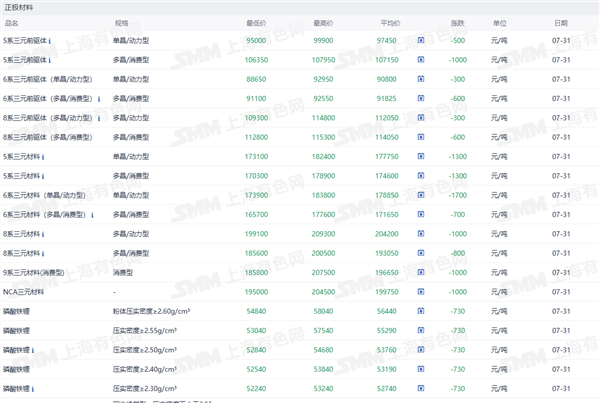The width and height of the screenshot is (600, 403).
Task: Click the 品名 column header
Action: pos(11,23)
